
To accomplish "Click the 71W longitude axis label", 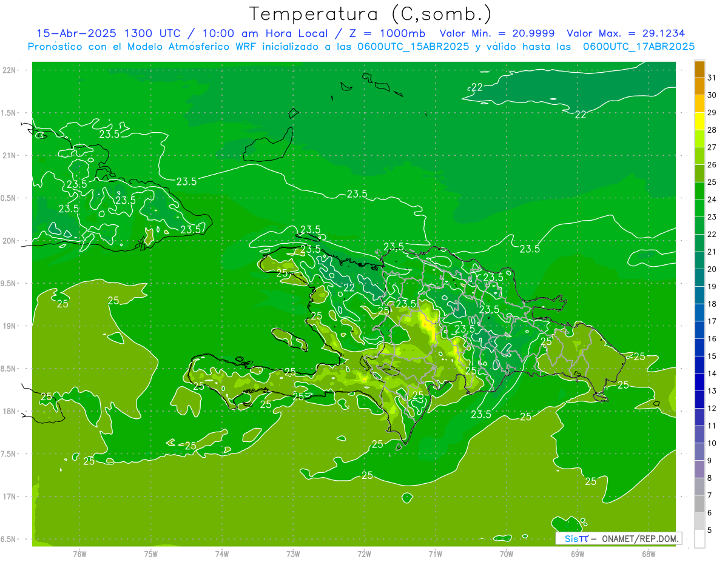I will pos(435,554).
